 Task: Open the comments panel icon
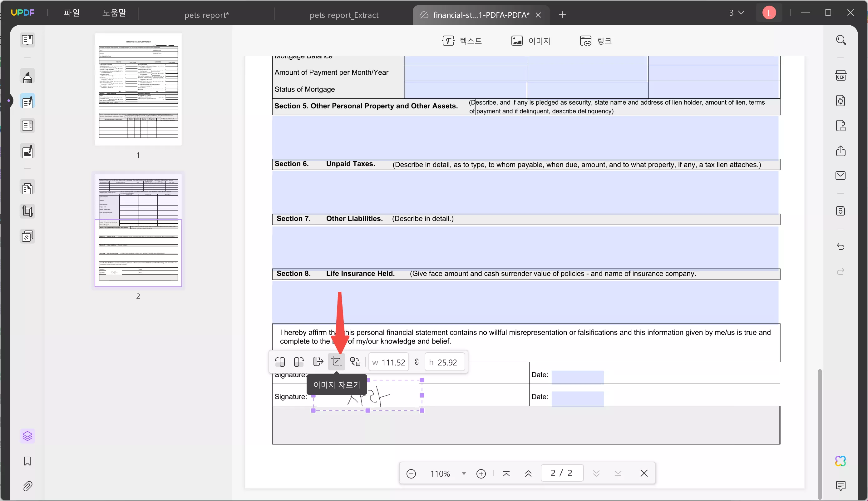pos(841,486)
